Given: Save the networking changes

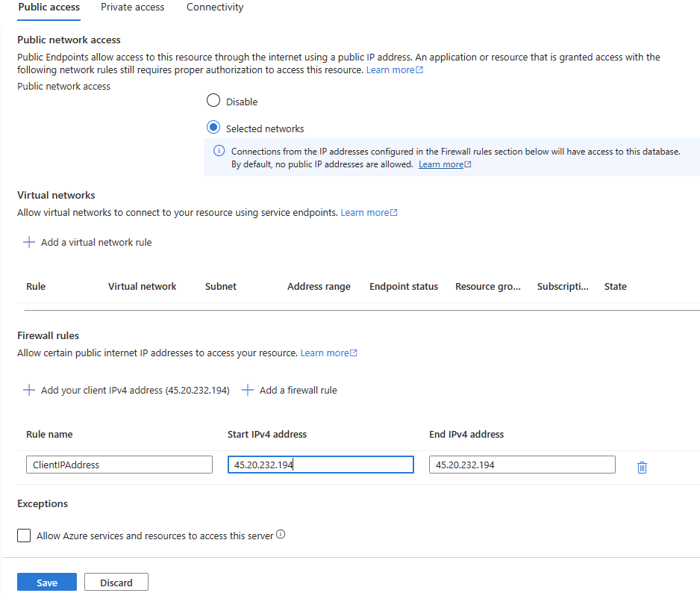Looking at the screenshot, I should click(47, 582).
